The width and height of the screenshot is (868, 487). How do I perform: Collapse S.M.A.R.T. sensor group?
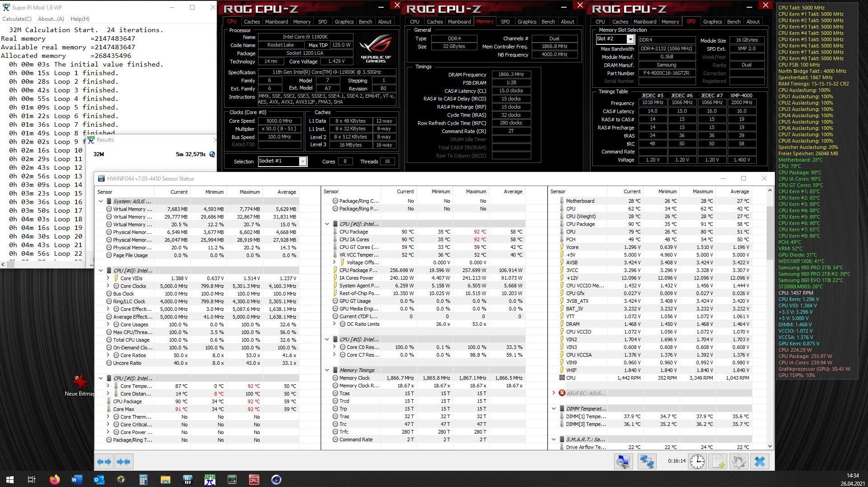coord(553,439)
